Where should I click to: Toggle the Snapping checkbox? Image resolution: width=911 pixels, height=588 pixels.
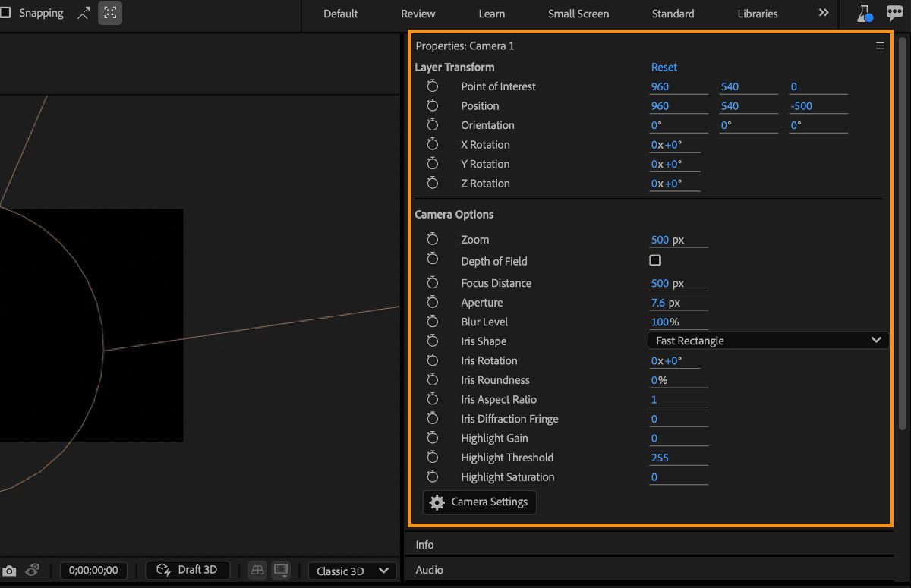click(6, 13)
